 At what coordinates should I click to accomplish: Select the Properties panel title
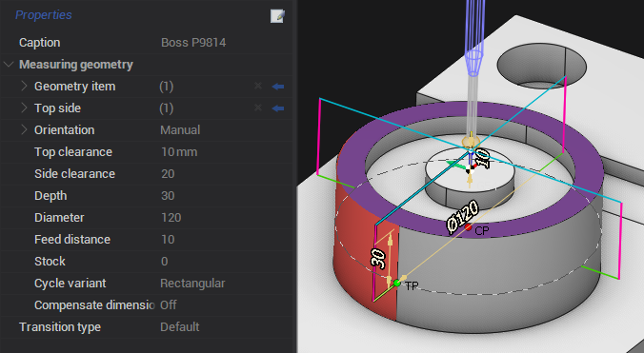point(44,15)
